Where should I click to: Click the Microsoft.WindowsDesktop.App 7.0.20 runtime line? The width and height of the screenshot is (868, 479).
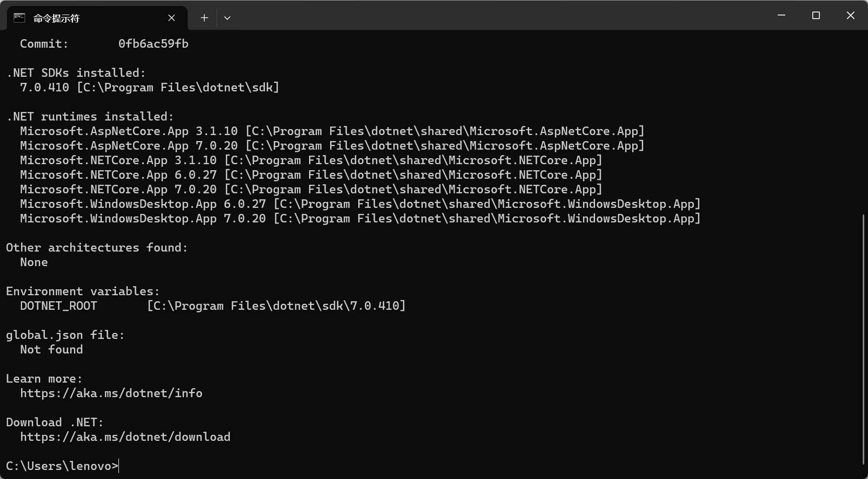[x=360, y=218]
